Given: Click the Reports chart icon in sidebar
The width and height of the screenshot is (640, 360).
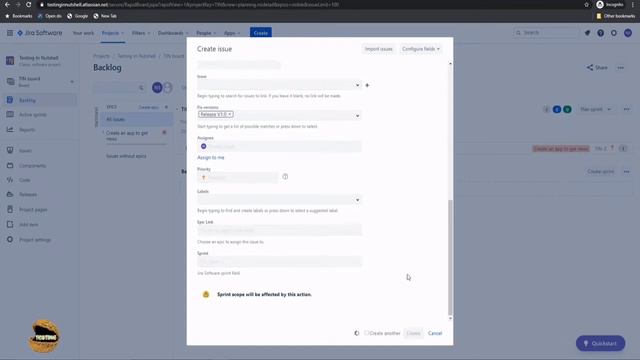Looking at the screenshot, I should [x=10, y=129].
